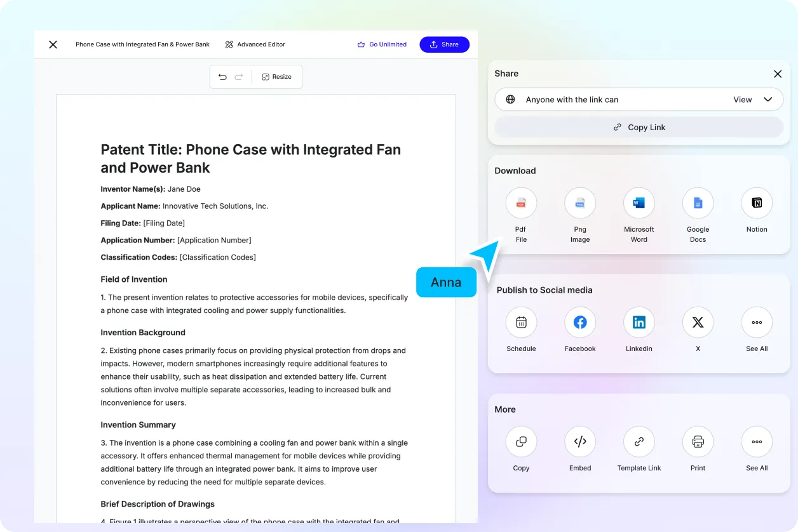Viewport: 798px width, 532px height.
Task: Click the Inventor Name(s) line
Action: [x=151, y=189]
